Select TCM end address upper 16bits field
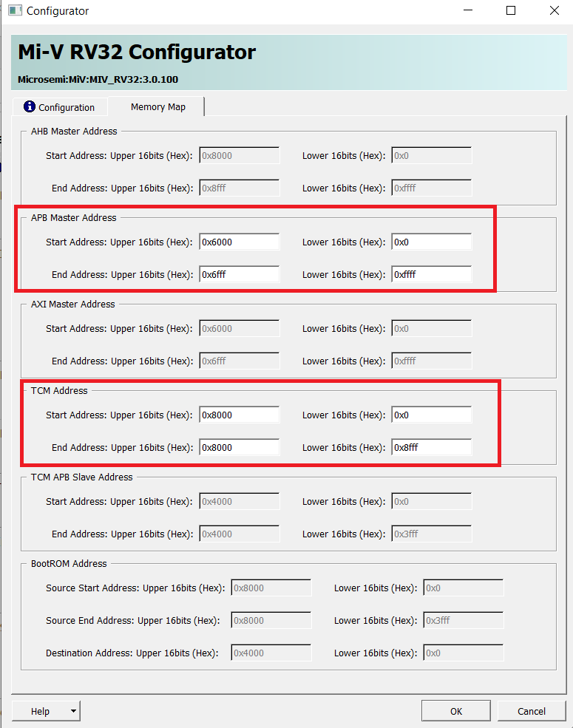Image resolution: width=573 pixels, height=728 pixels. pyautogui.click(x=239, y=448)
